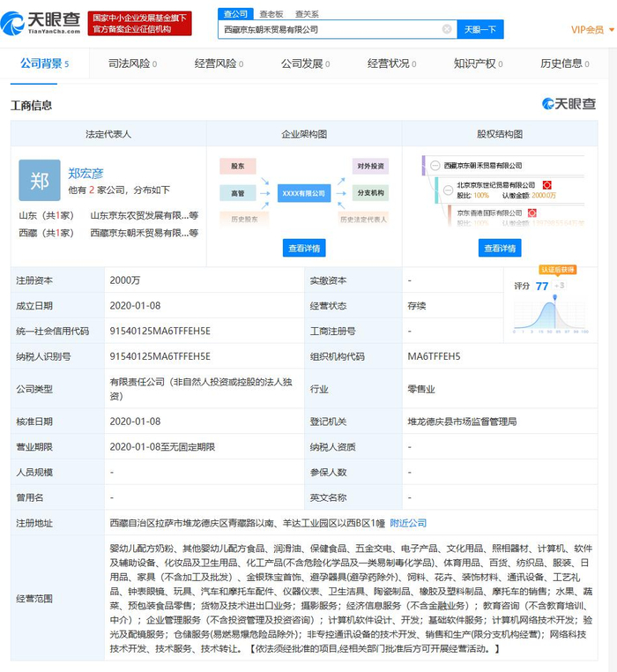The image size is (617, 672).
Task: Click the score value 77
Action: pos(541,286)
